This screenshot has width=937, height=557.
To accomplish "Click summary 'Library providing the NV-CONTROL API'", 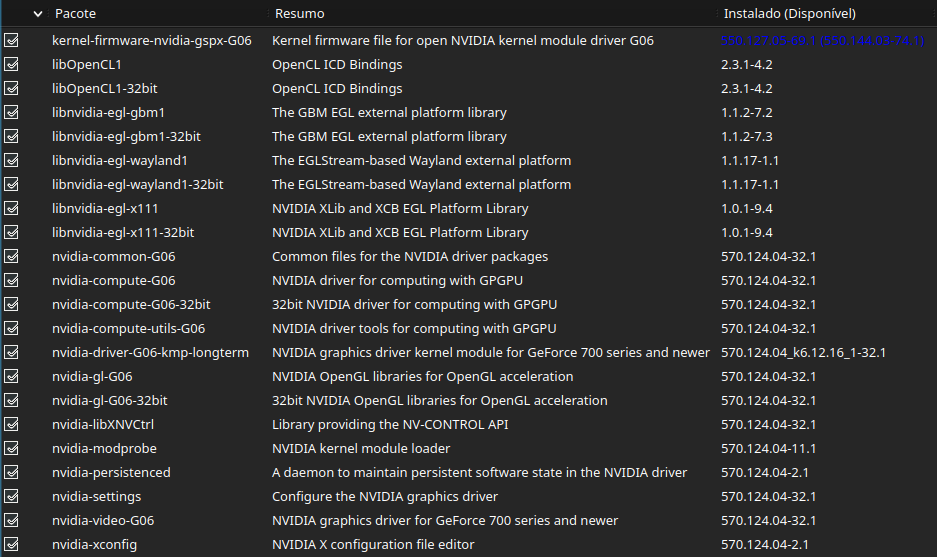I will pyautogui.click(x=390, y=424).
